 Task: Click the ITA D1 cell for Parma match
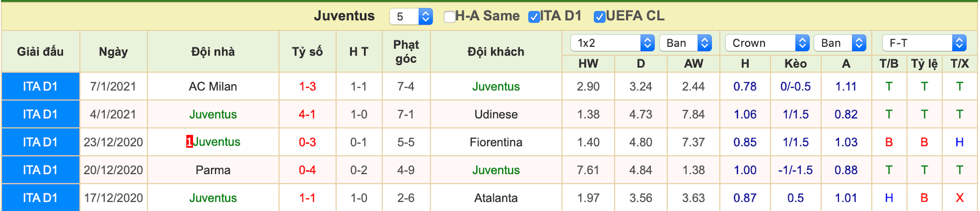coord(41,170)
